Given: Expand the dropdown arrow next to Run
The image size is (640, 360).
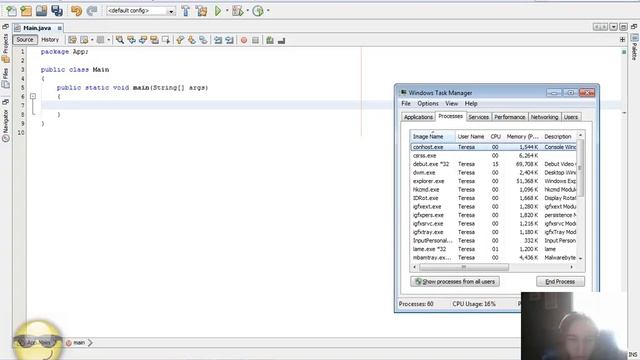Looking at the screenshot, I should coord(227,11).
